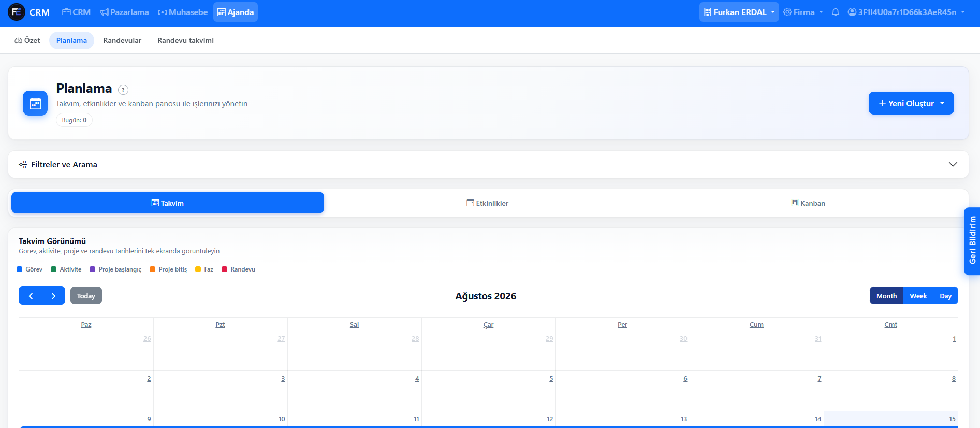The height and width of the screenshot is (428, 980).
Task: Click the Proje başlangıç purple legend swatch
Action: [93, 269]
